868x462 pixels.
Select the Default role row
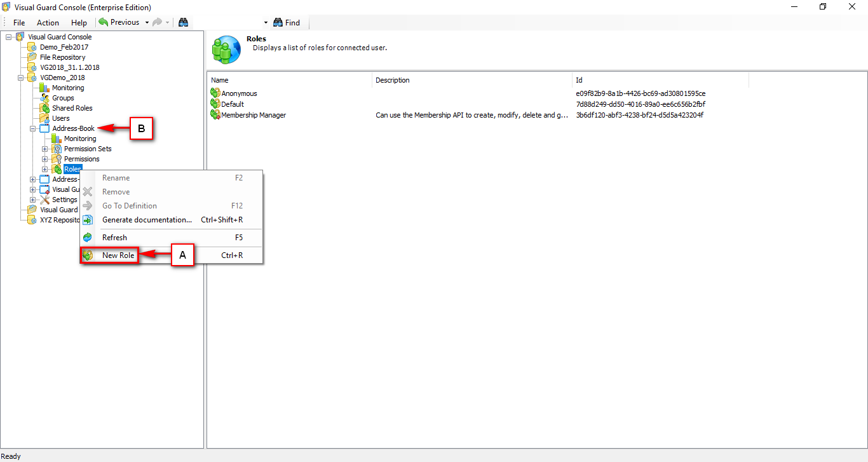(x=231, y=104)
